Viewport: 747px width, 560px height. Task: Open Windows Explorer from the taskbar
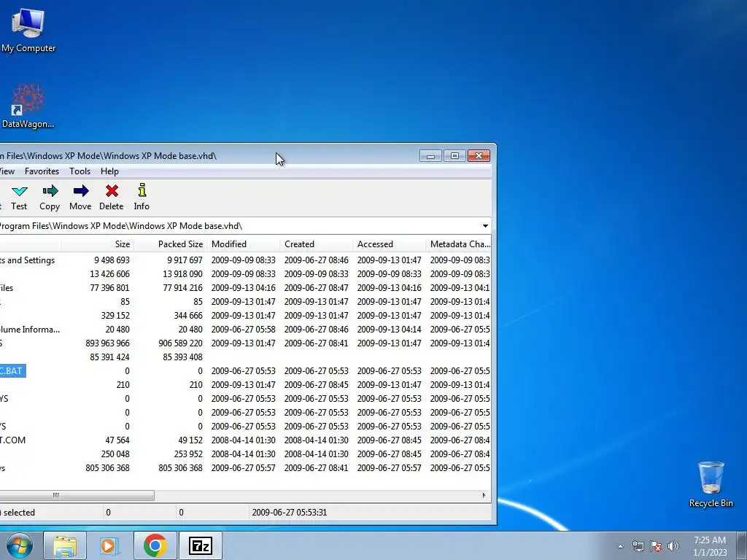pos(65,545)
